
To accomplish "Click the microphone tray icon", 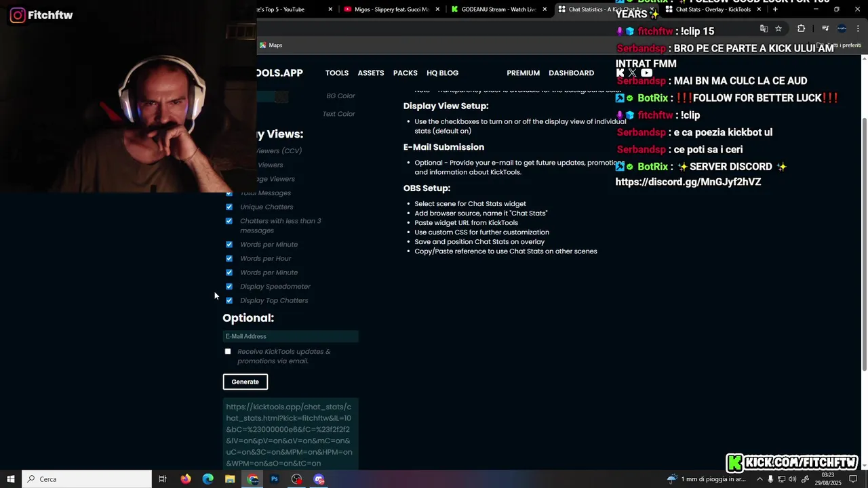I will 770,479.
